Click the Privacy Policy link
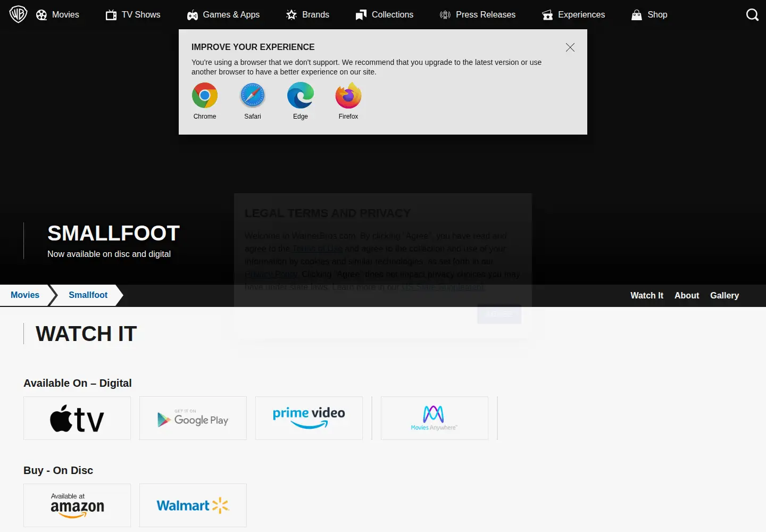 coord(271,275)
